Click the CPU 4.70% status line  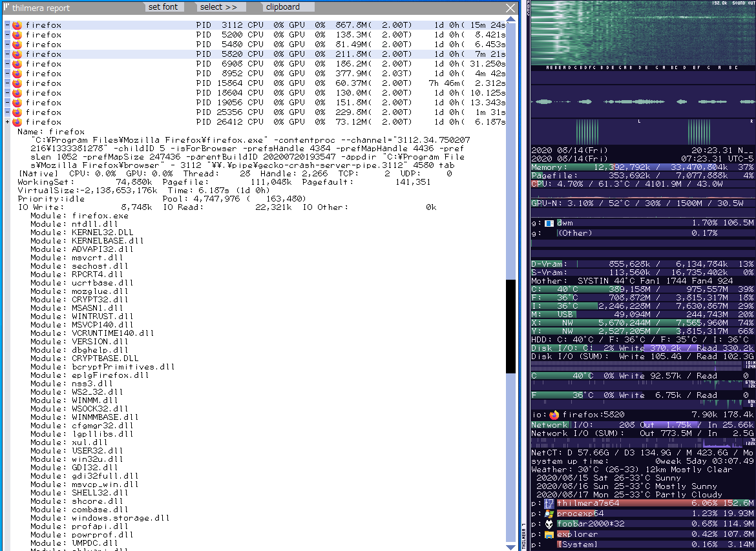pos(642,184)
